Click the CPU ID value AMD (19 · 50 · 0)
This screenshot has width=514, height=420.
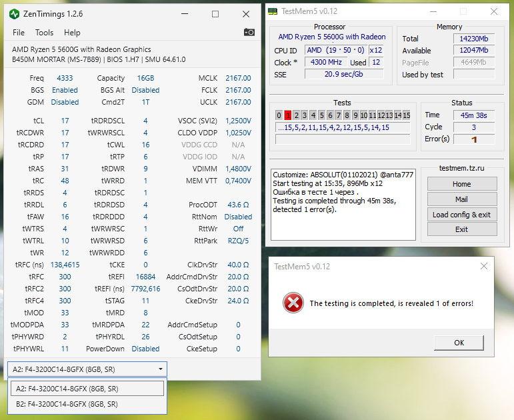[x=335, y=50]
